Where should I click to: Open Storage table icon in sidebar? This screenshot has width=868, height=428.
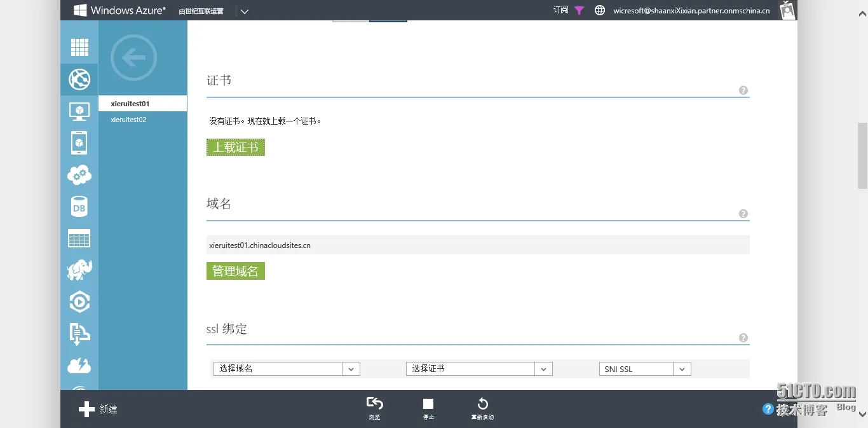79,238
